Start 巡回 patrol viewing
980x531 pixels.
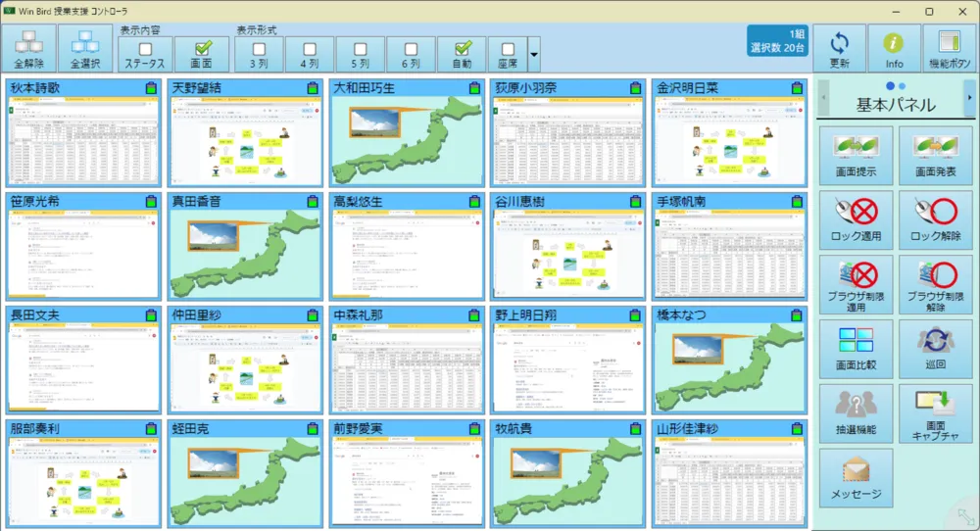pyautogui.click(x=935, y=349)
